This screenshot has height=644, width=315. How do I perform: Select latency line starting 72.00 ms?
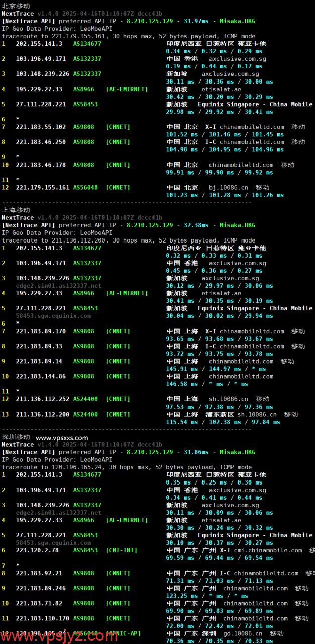tap(220, 626)
